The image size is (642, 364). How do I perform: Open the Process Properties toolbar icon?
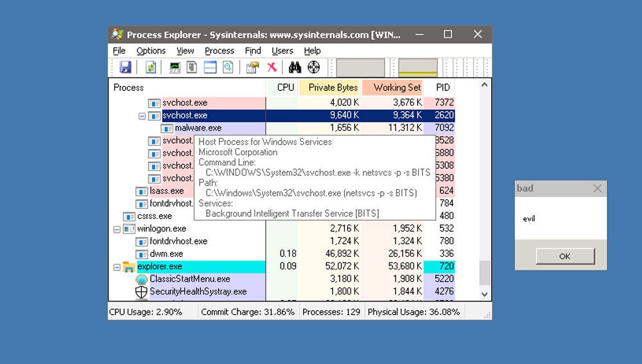252,67
